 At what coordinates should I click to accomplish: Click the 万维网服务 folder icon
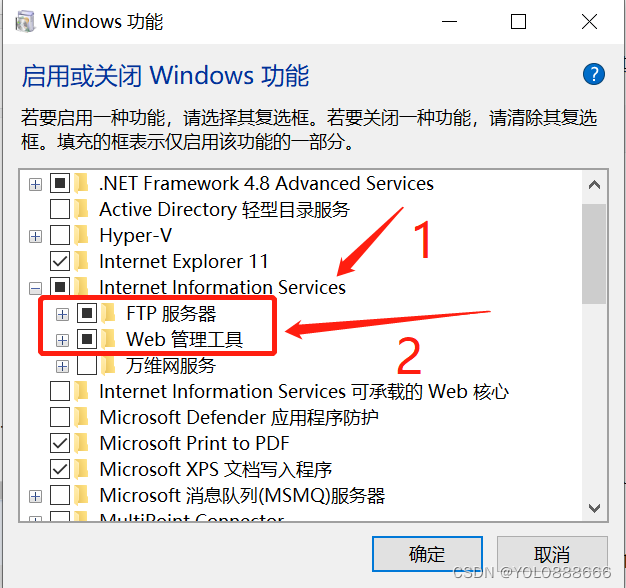point(109,365)
